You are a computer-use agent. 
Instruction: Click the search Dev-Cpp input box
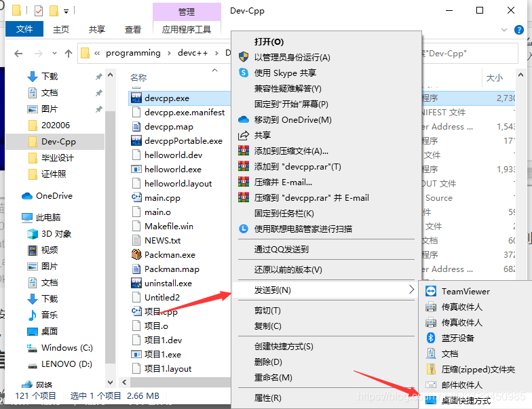click(x=470, y=53)
